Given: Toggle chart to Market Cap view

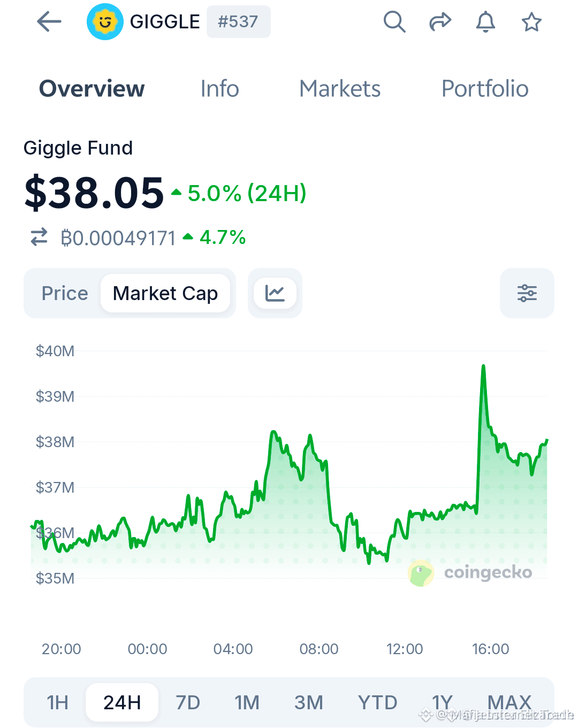Looking at the screenshot, I should 165,293.
